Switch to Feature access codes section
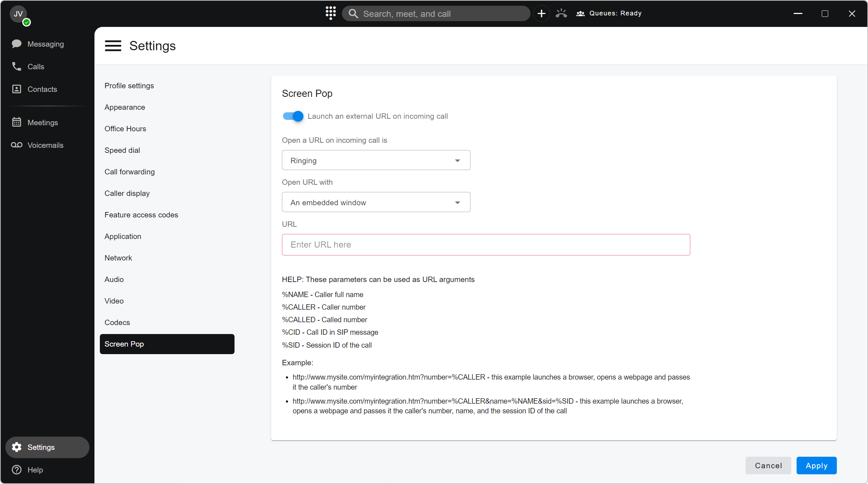 pos(141,215)
